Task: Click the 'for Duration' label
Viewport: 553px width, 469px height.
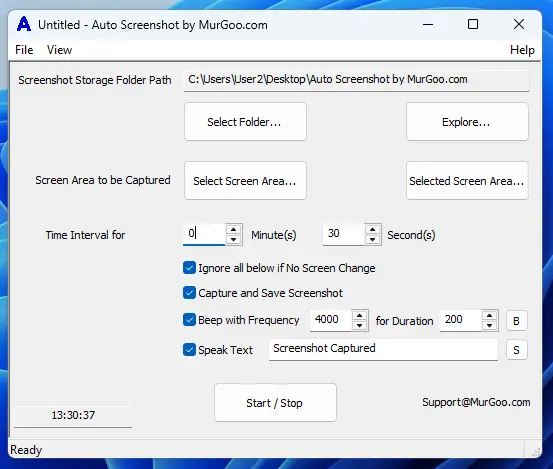Action: pos(404,321)
